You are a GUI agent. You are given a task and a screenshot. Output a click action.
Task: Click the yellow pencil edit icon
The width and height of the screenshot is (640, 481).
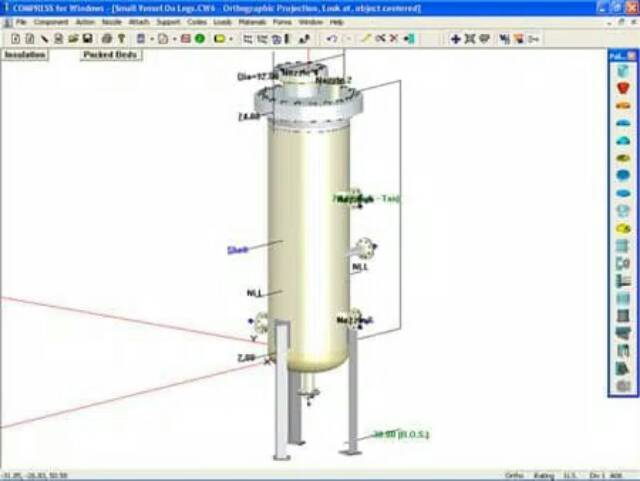click(365, 39)
